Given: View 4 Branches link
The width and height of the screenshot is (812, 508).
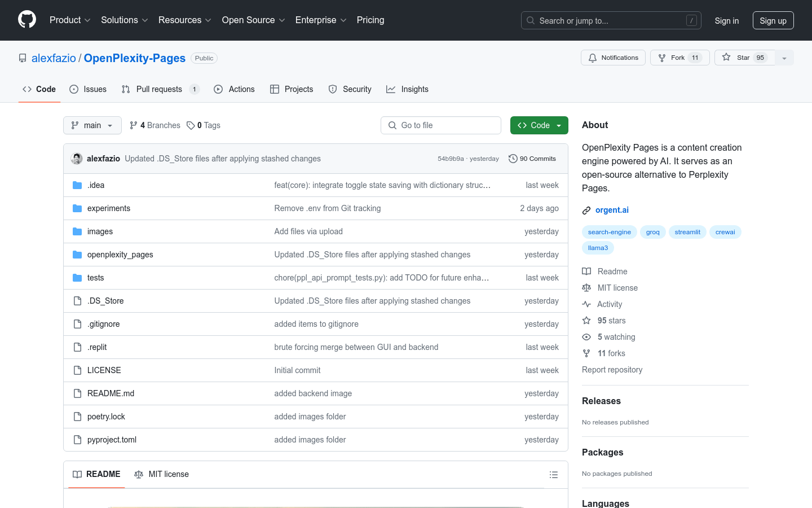Looking at the screenshot, I should click(155, 125).
